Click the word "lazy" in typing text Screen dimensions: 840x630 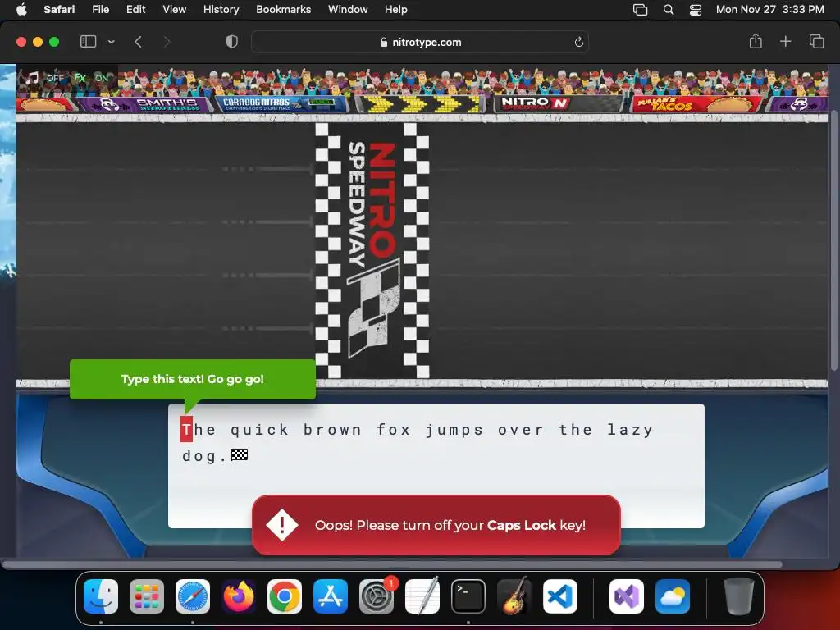tap(631, 430)
